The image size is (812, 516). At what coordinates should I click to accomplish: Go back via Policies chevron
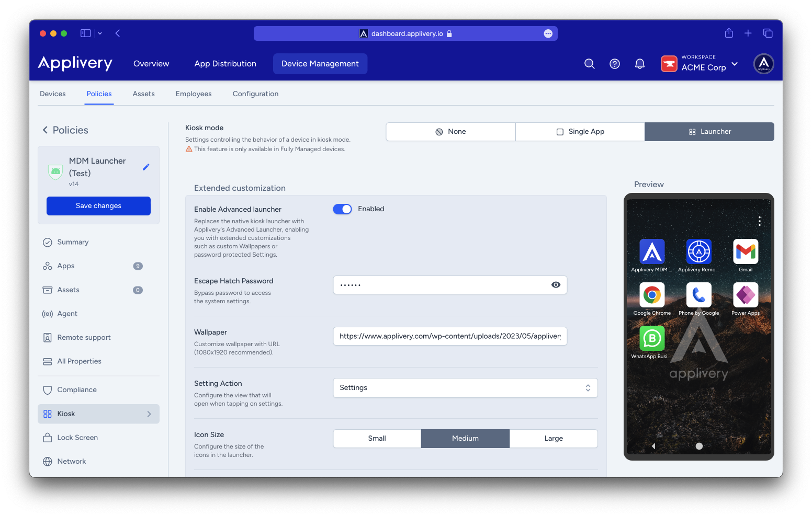click(x=45, y=130)
